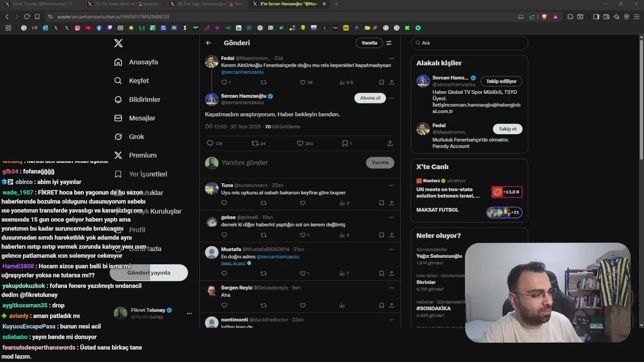Viewport: 644px width, 362px height.
Task: Go to Keşfet explore section
Action: click(131, 80)
